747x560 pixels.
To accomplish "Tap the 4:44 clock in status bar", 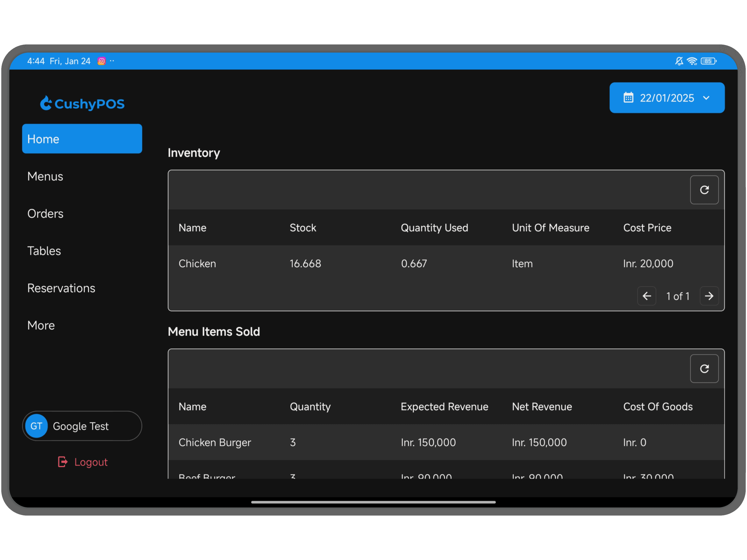I will tap(36, 61).
